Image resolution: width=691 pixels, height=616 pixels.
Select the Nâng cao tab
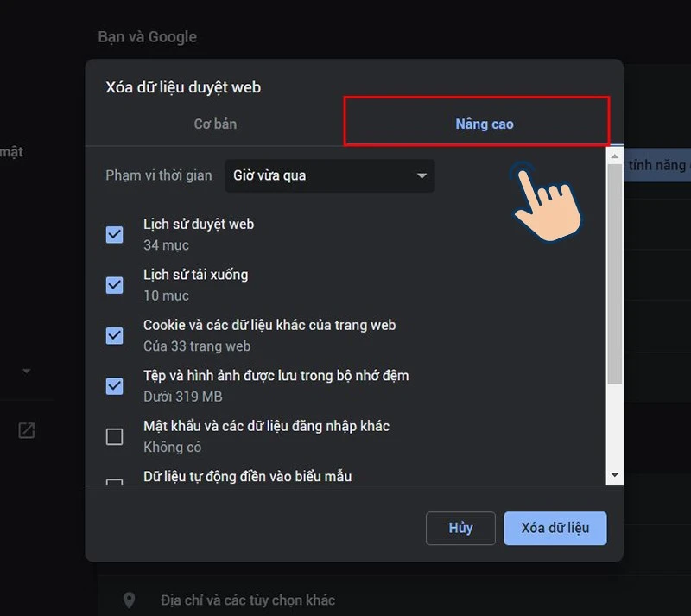coord(484,124)
